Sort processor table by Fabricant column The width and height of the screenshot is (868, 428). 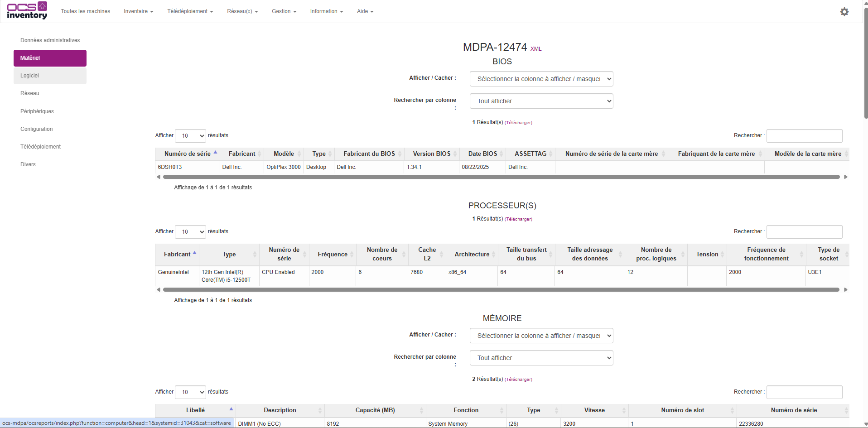coord(177,255)
